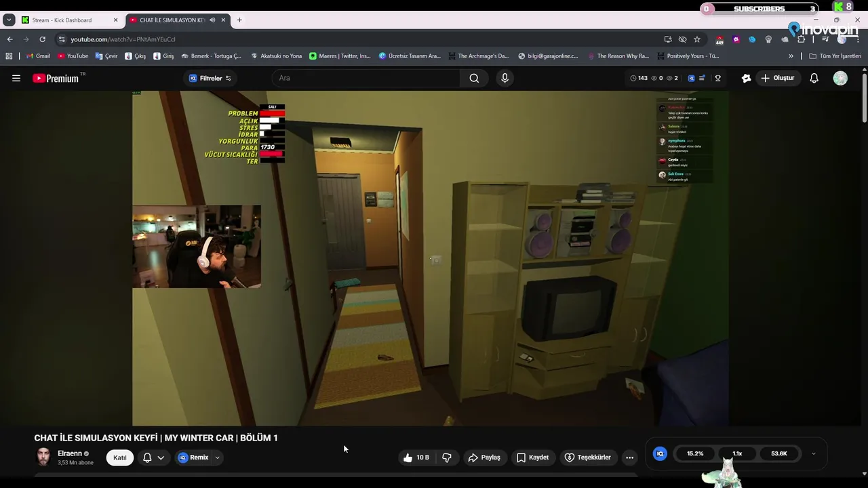The image size is (868, 488).
Task: Save video with Kaydet button
Action: 533,457
